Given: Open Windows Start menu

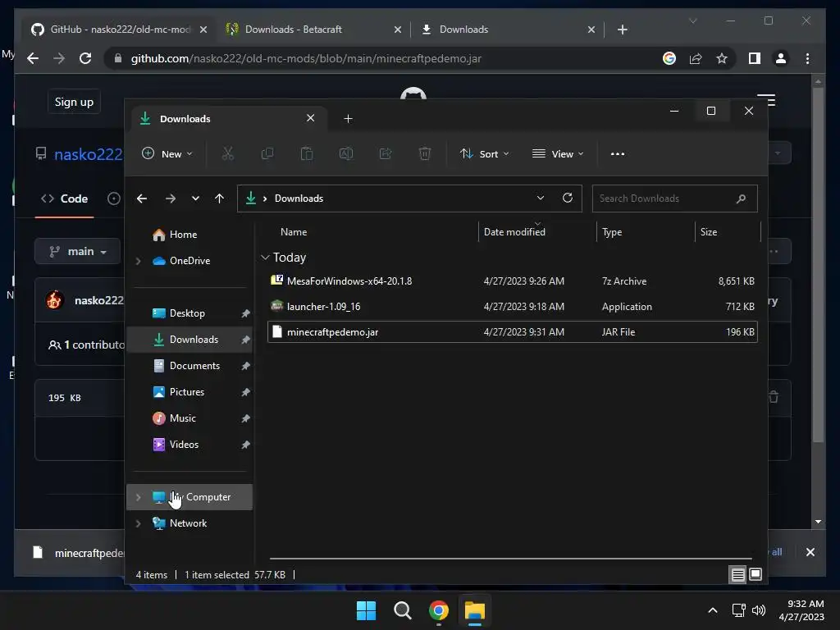Looking at the screenshot, I should [367, 610].
